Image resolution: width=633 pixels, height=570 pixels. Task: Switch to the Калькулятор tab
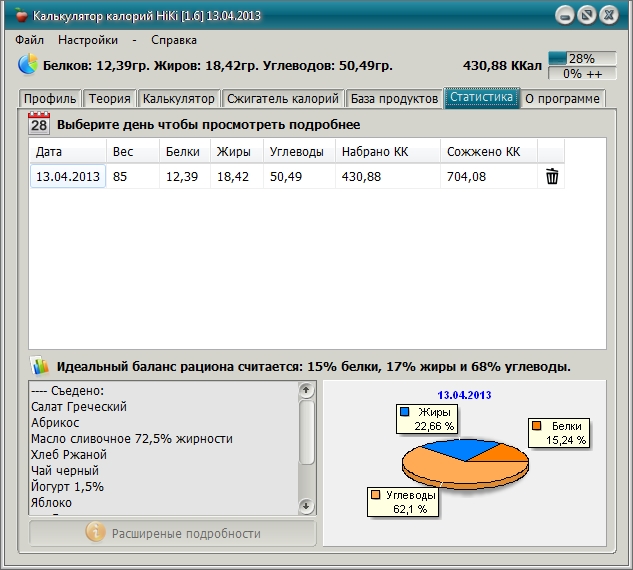coord(179,98)
